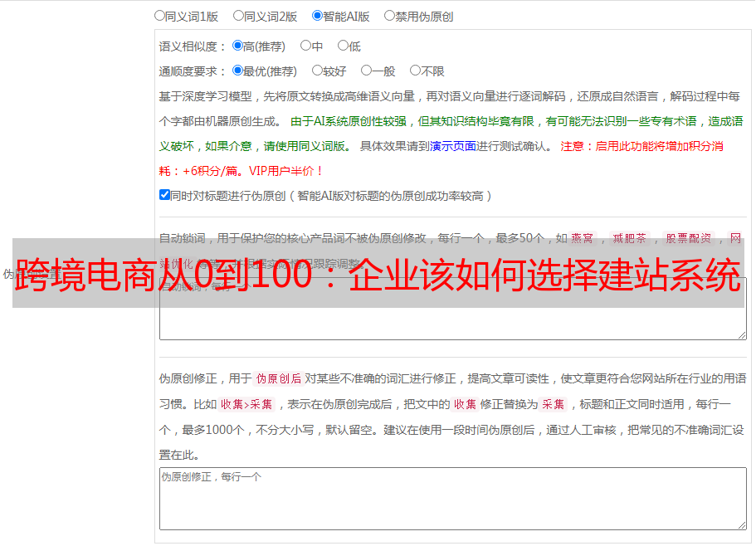Click the 伪原创修正 text area resize handle

[741, 524]
